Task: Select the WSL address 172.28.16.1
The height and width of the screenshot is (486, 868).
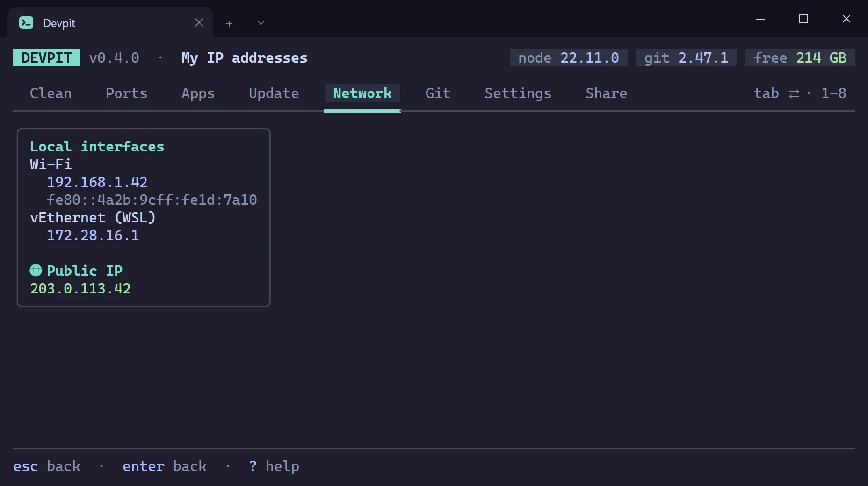Action: pyautogui.click(x=93, y=235)
